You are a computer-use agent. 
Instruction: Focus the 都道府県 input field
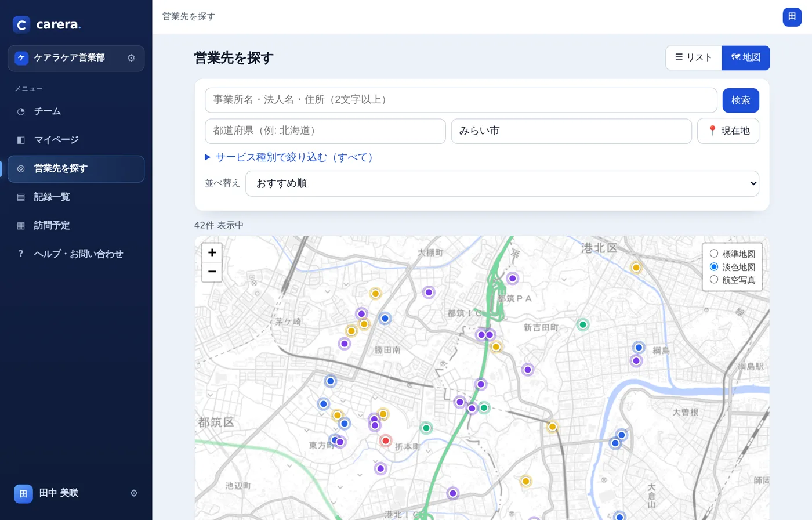point(325,131)
